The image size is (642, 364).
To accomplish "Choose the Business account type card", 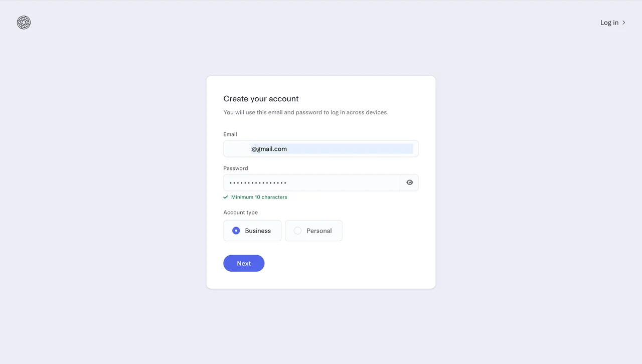I will [x=252, y=231].
